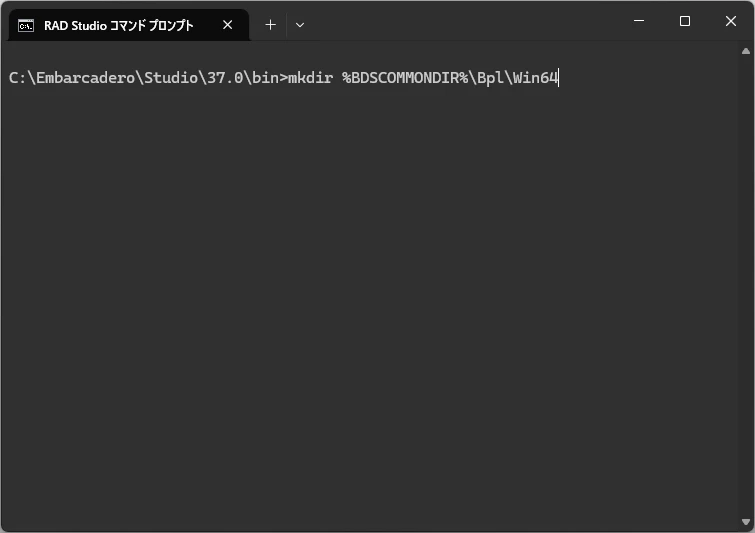Expand the new tab profile dropdown chevron
Viewport: 755px width, 533px height.
click(x=300, y=25)
